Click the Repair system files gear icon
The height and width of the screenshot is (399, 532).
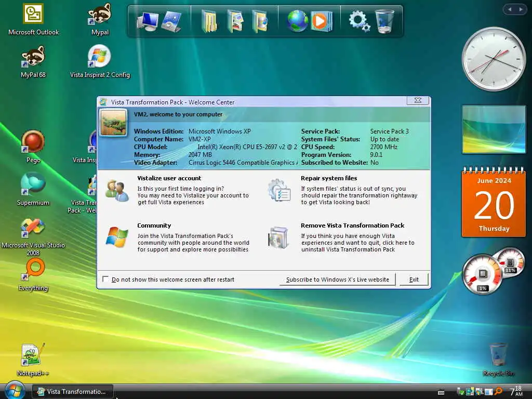click(x=279, y=190)
